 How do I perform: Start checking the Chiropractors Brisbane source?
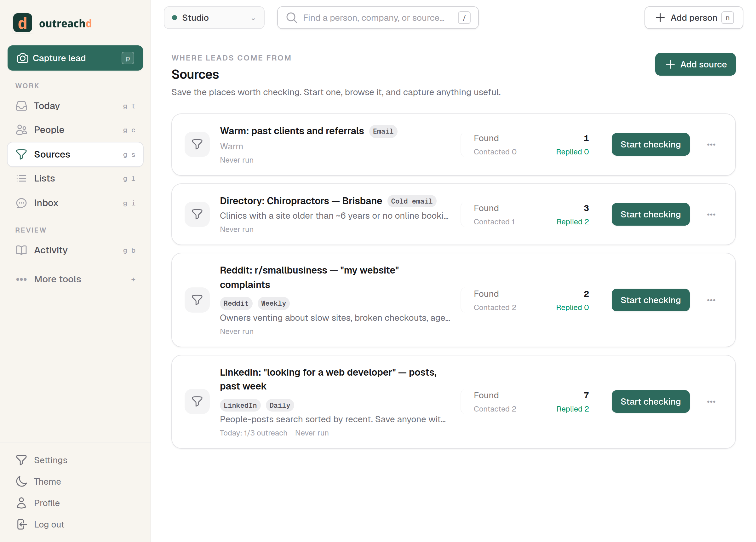point(650,214)
